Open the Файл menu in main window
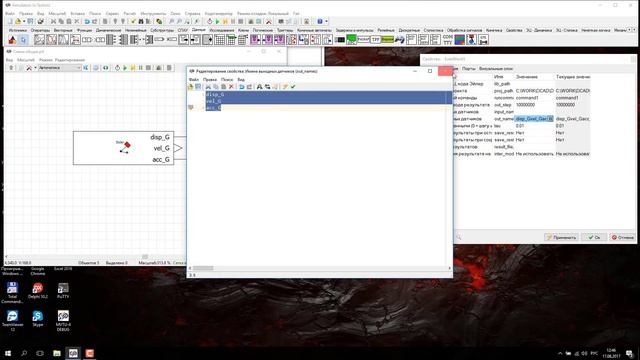Image resolution: width=640 pixels, height=360 pixels. pos(10,13)
